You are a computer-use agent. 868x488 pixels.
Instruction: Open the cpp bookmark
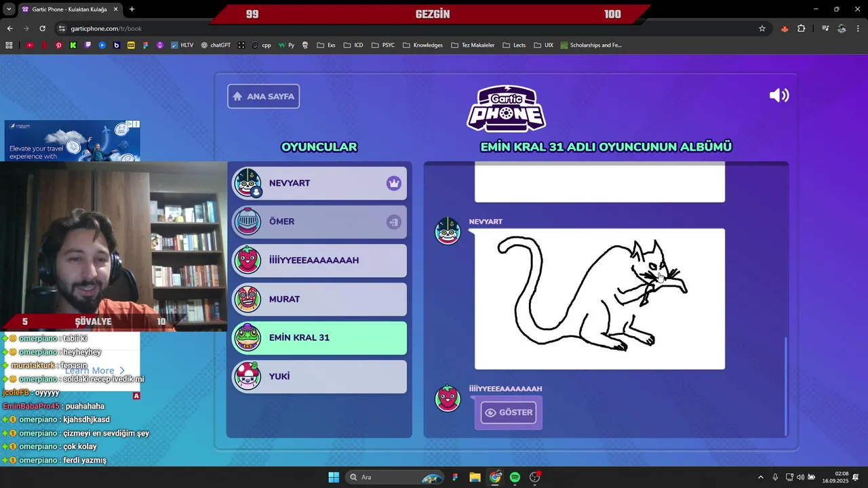(261, 45)
